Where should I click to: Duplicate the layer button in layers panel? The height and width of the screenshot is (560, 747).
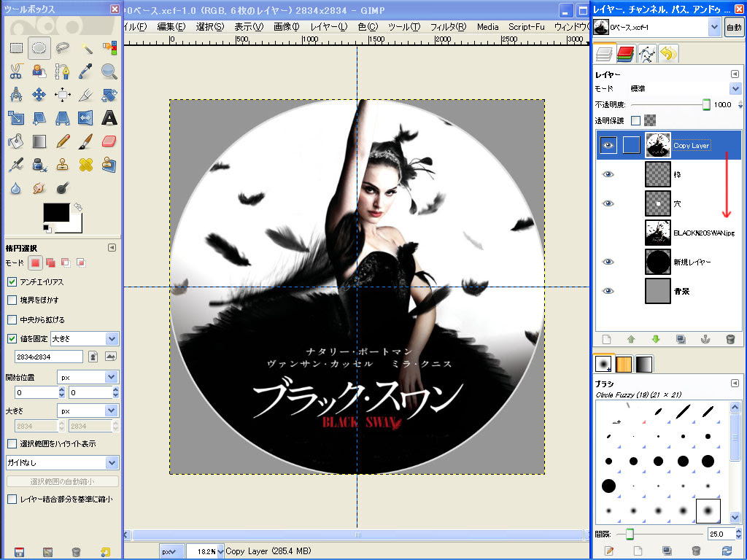[x=681, y=339]
